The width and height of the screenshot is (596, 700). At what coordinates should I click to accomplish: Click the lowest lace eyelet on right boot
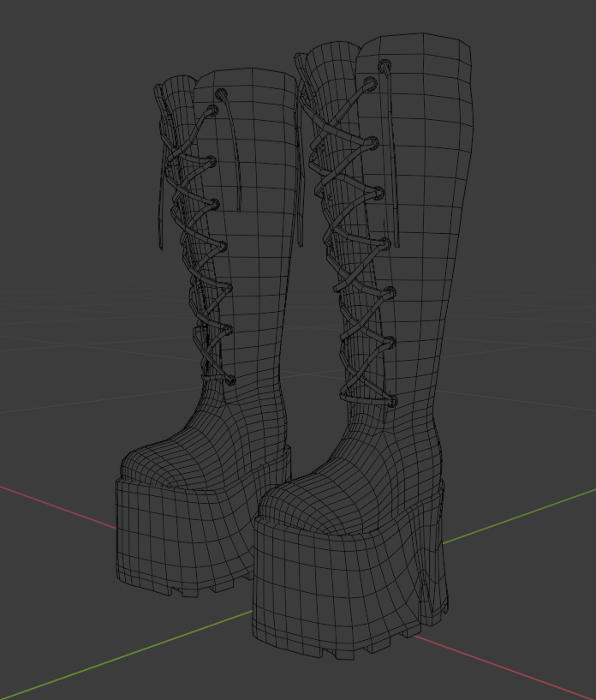tap(391, 401)
